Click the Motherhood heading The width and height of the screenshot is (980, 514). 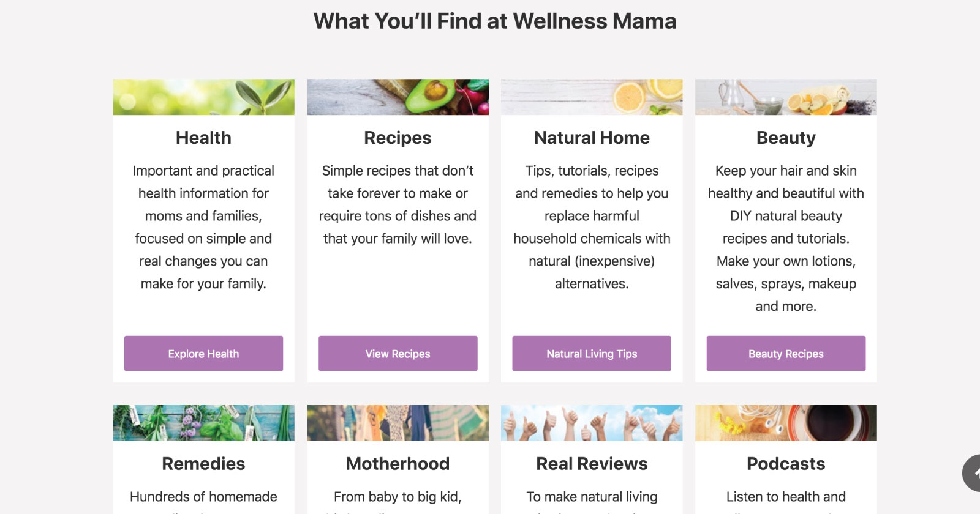tap(398, 464)
